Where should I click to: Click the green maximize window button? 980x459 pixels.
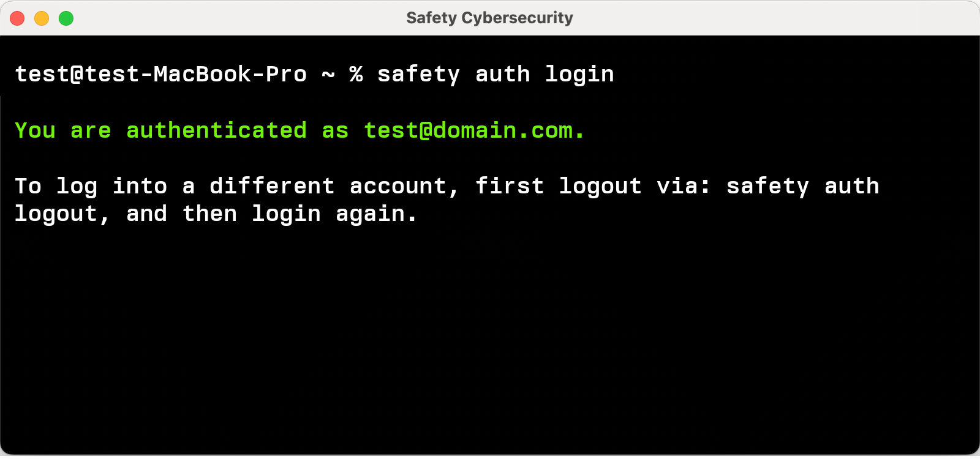point(66,18)
